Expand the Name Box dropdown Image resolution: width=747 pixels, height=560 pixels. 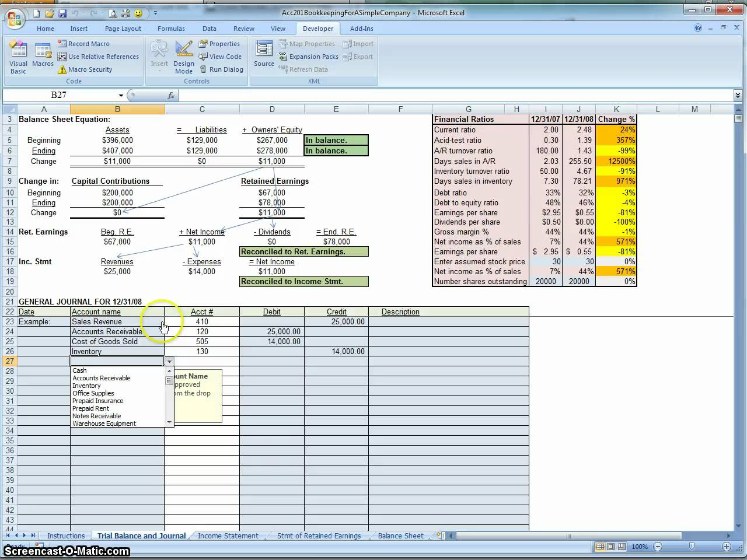[x=121, y=96]
